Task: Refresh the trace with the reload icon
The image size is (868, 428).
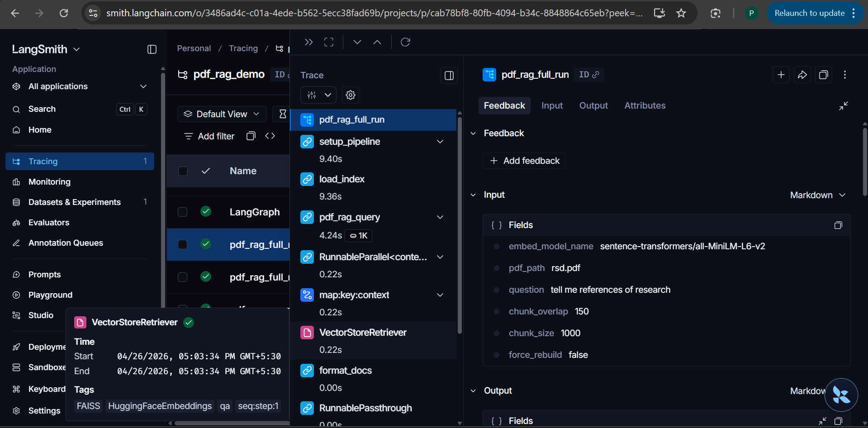Action: click(x=405, y=42)
